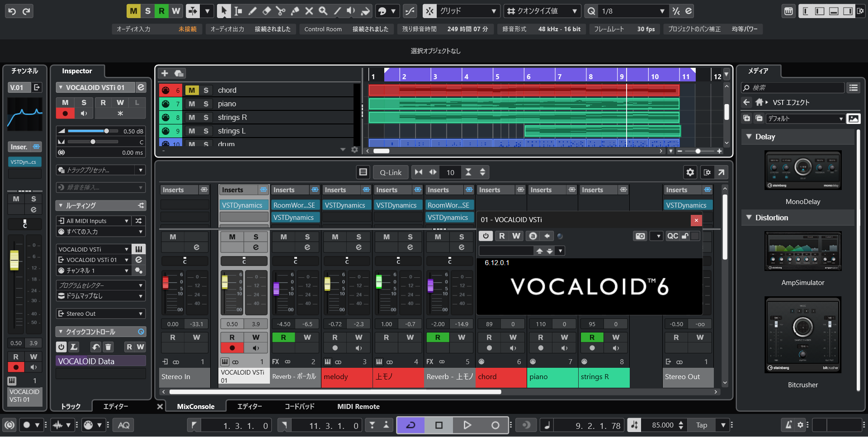Image resolution: width=868 pixels, height=437 pixels.
Task: Click the Edit Instrument keyboard icon in Inspector
Action: pos(139,249)
